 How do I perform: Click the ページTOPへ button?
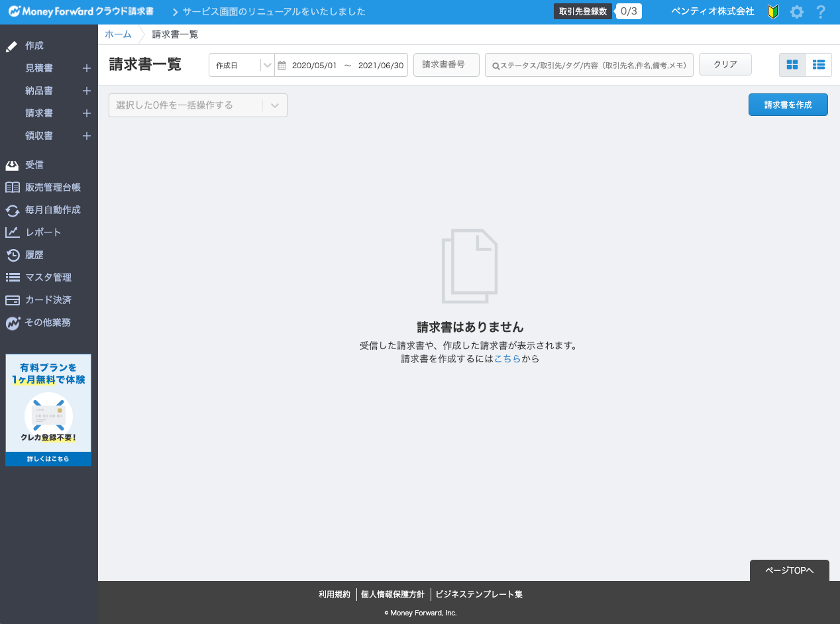click(x=790, y=570)
